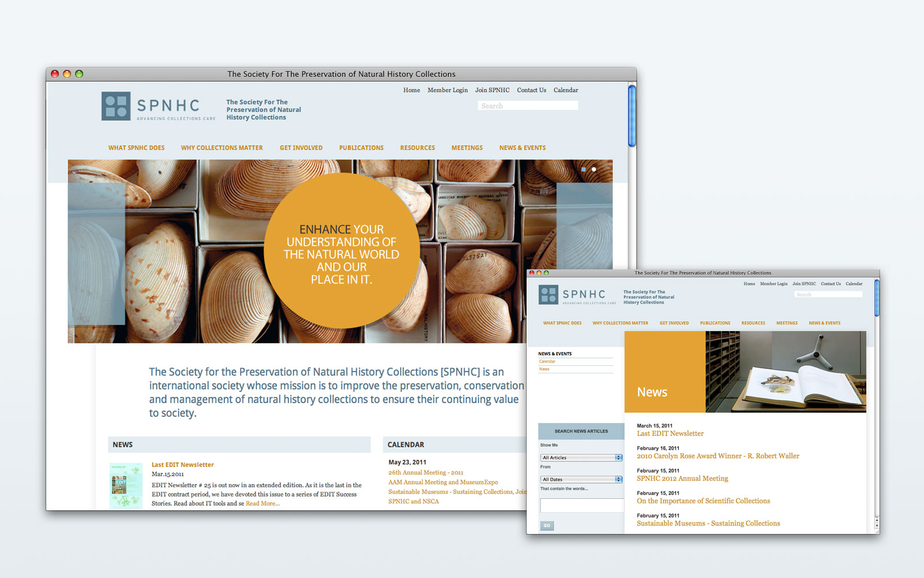Image resolution: width=924 pixels, height=578 pixels.
Task: Open Meetings menu in large window
Action: (467, 148)
